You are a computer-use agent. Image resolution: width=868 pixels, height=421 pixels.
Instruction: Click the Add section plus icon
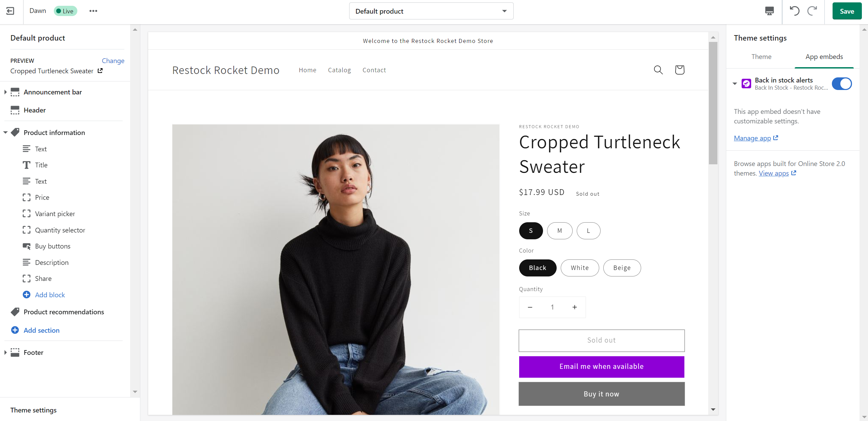coord(15,330)
